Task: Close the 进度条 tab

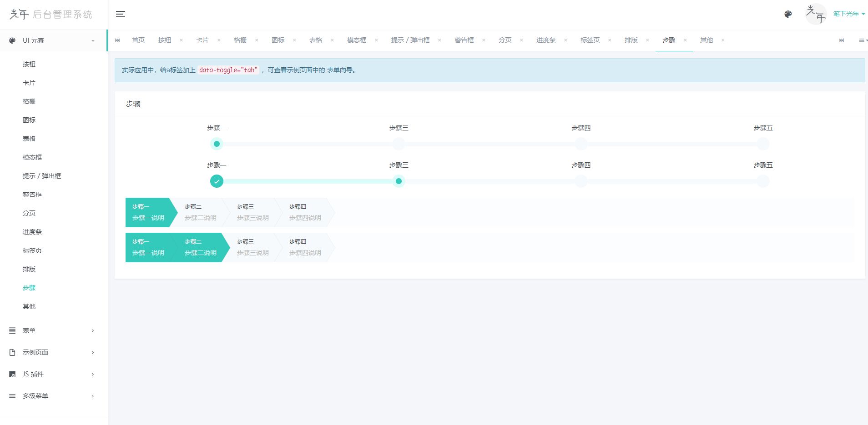Action: pos(565,40)
